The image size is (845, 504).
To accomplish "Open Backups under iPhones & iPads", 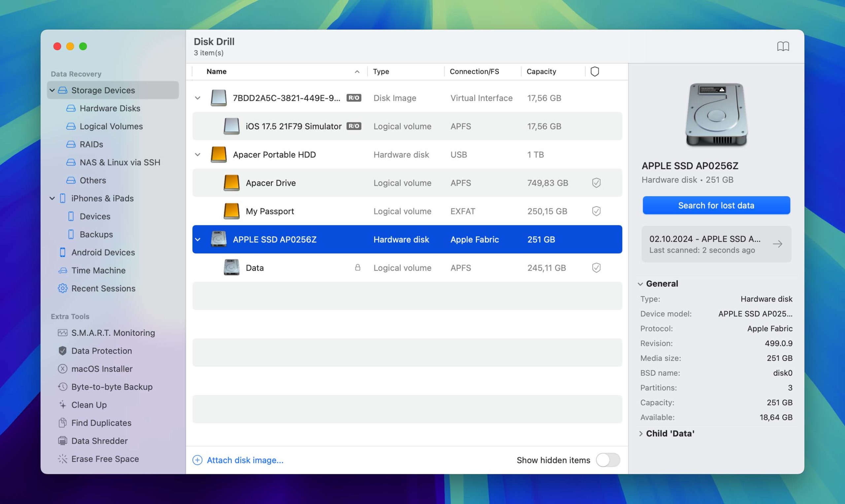I will point(96,234).
